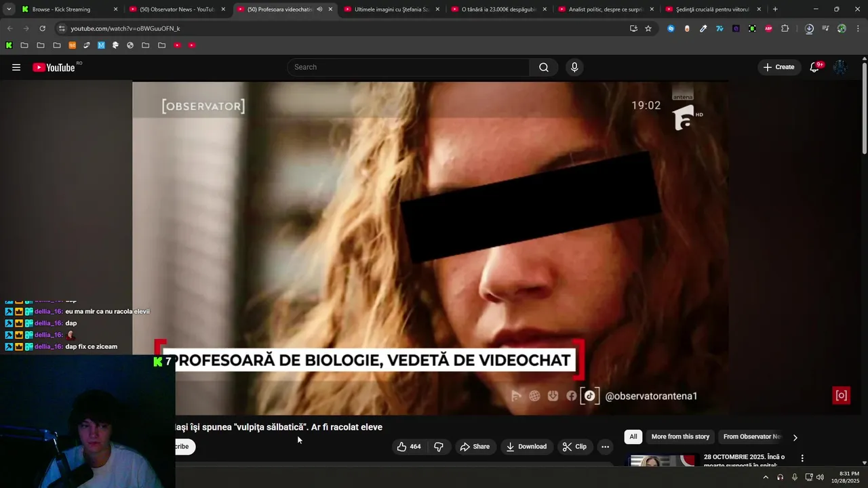
Task: Switch to Ultimele imagini cu Ștefania tab
Action: pos(391,9)
